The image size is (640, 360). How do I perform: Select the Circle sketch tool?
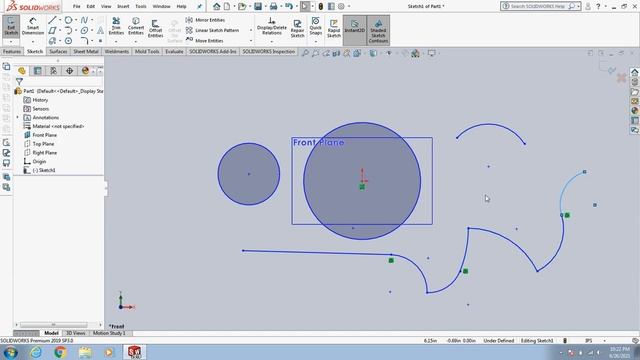(x=68, y=20)
